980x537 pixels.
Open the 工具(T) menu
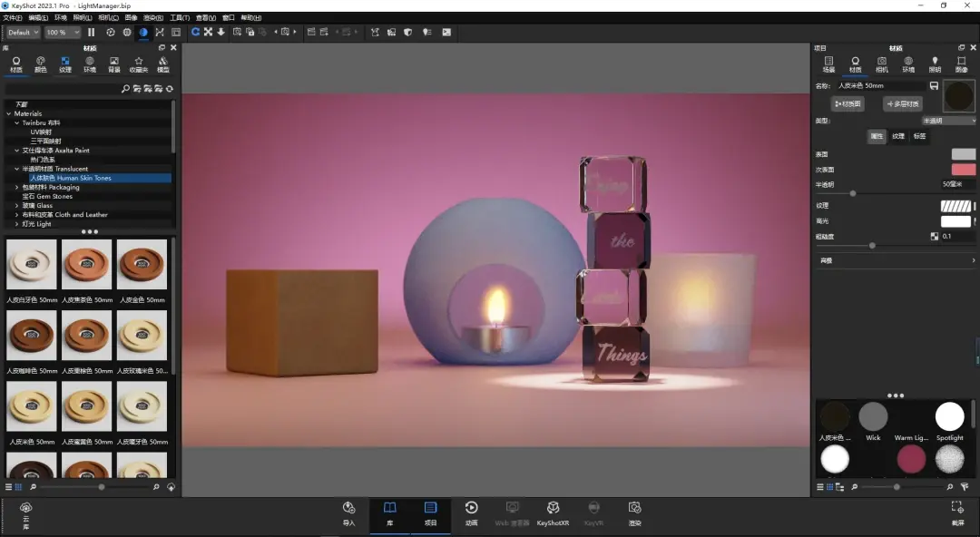pos(180,17)
